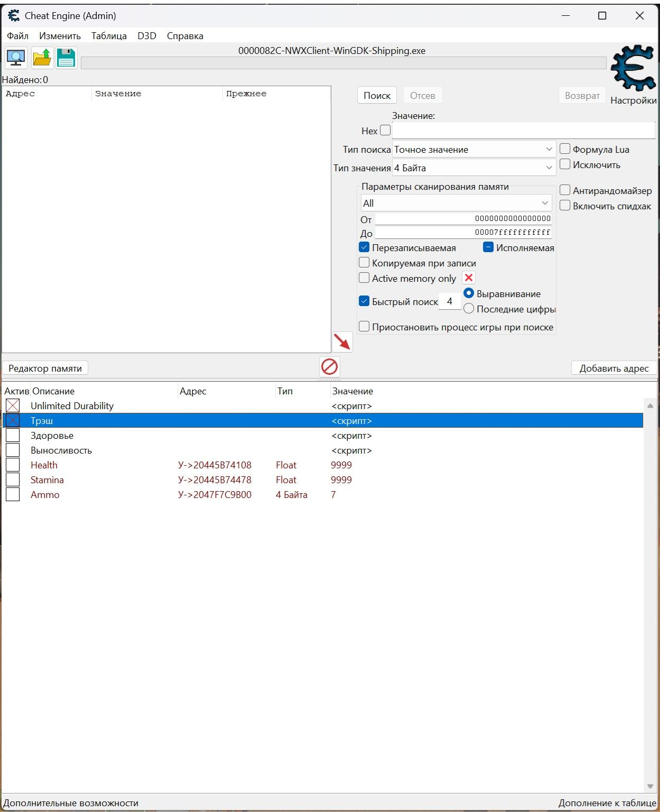This screenshot has width=660, height=812.
Task: Click the red circle clear address list icon
Action: pos(329,366)
